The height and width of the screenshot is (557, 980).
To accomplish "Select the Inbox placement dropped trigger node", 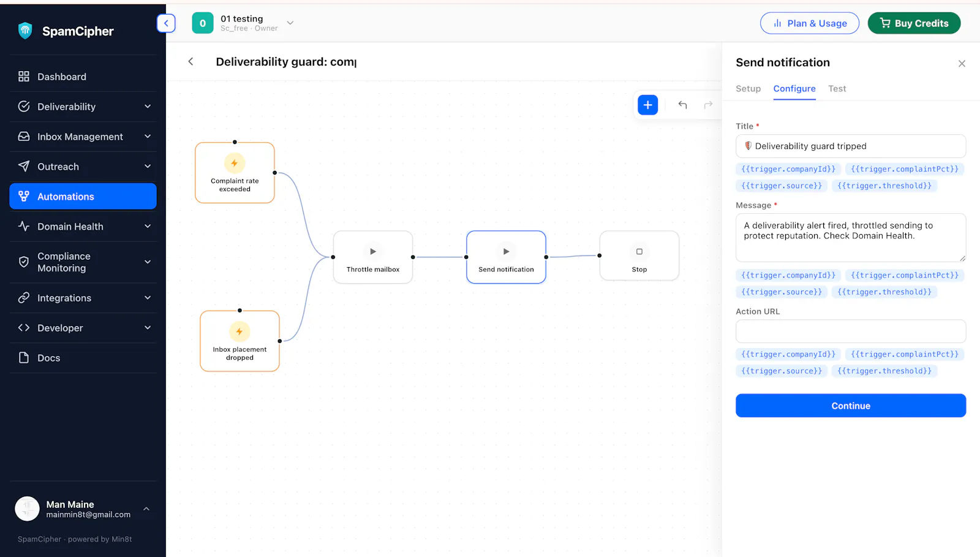I will tap(239, 341).
